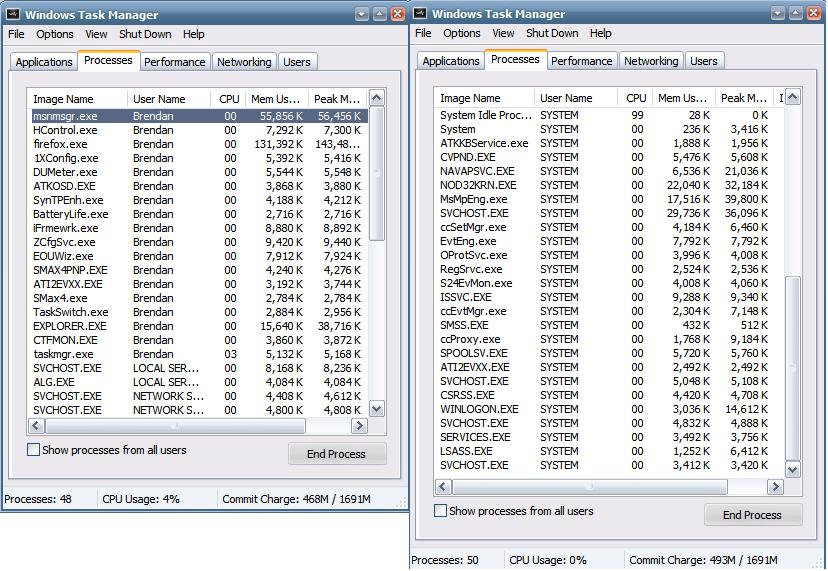Switch to Performance tab in left window
This screenshot has width=828, height=571.
point(175,62)
